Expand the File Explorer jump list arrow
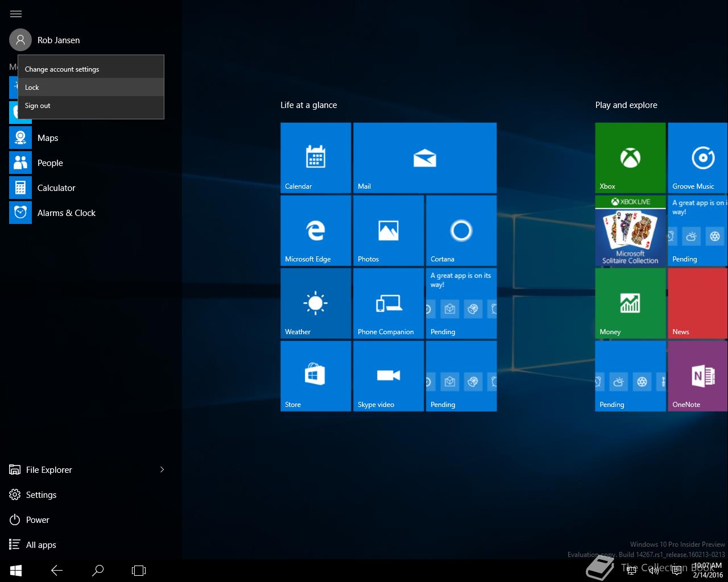This screenshot has height=582, width=728. (x=162, y=469)
